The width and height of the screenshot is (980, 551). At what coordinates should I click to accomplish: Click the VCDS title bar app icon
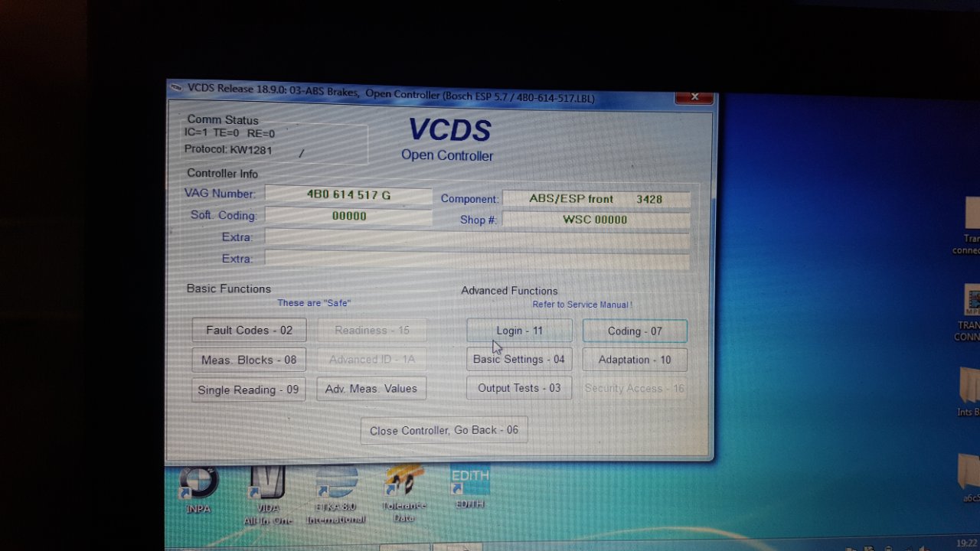coord(176,88)
